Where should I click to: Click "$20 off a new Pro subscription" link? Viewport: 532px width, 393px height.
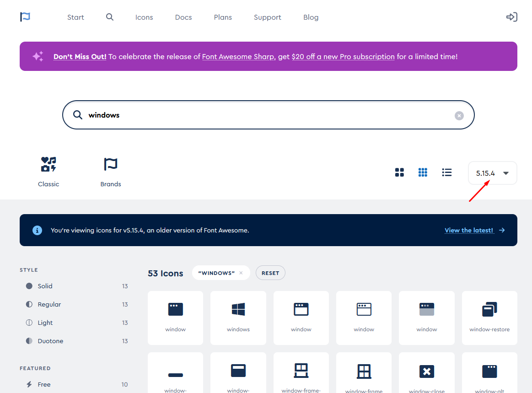pyautogui.click(x=343, y=57)
